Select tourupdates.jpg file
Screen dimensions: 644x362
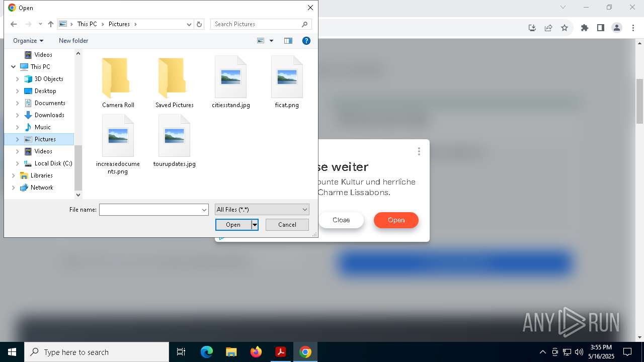175,141
